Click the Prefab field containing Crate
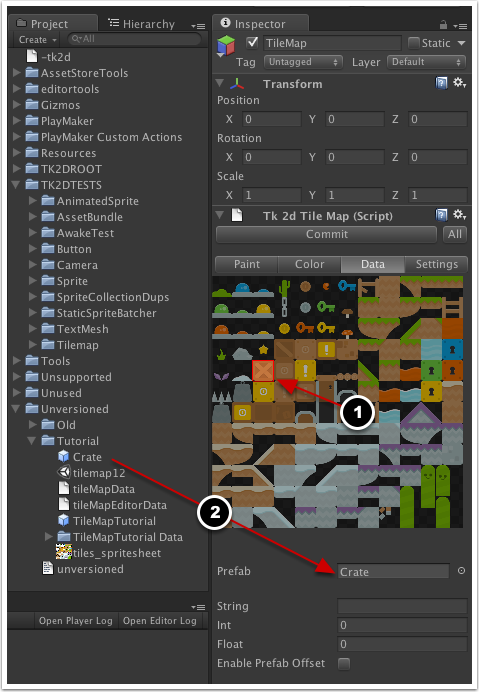Viewport: 479px width, 692px height. [393, 571]
